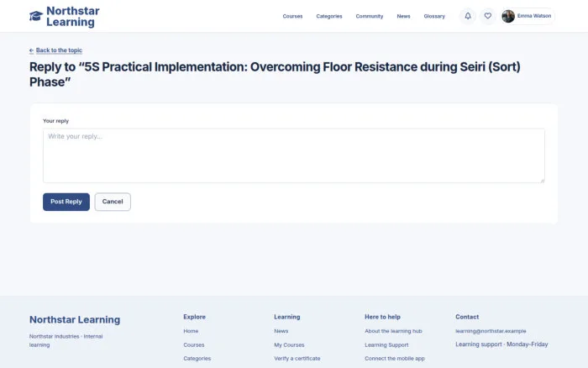Open the Learning Support footer link
This screenshot has height=368, width=588.
[x=386, y=344]
